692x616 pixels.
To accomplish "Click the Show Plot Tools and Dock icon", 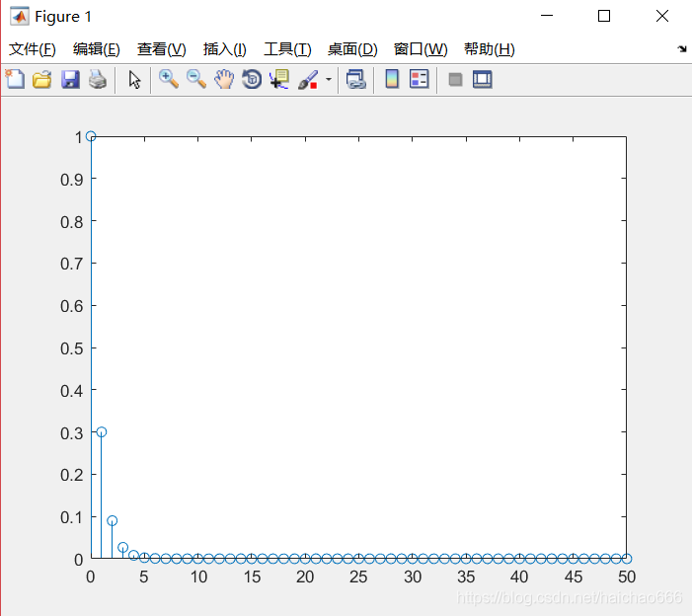I will click(x=483, y=80).
